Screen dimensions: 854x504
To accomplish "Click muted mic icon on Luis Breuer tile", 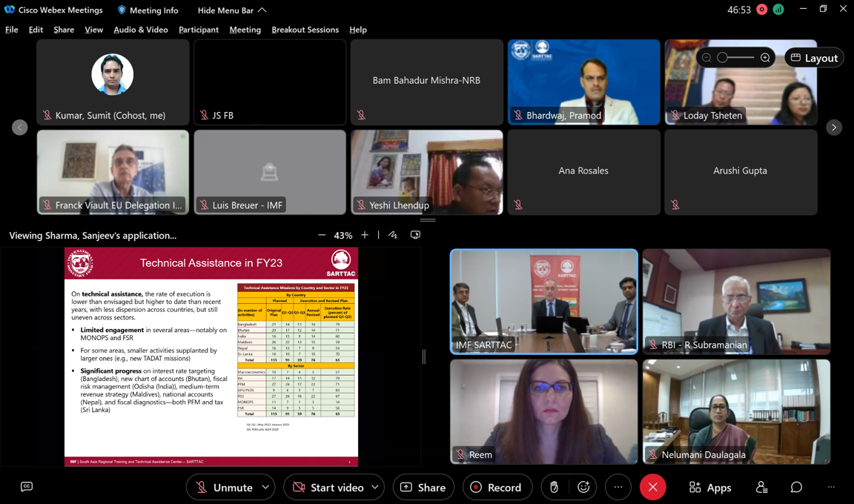I will coord(205,205).
